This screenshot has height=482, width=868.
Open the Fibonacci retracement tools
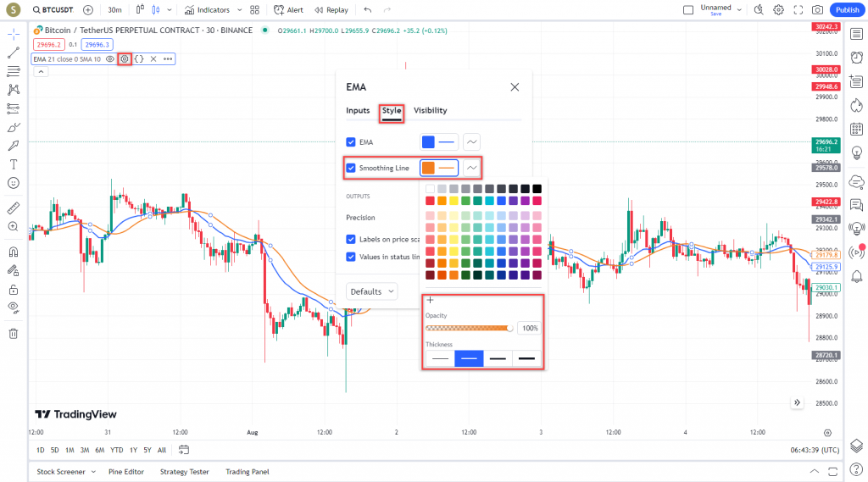tap(14, 71)
